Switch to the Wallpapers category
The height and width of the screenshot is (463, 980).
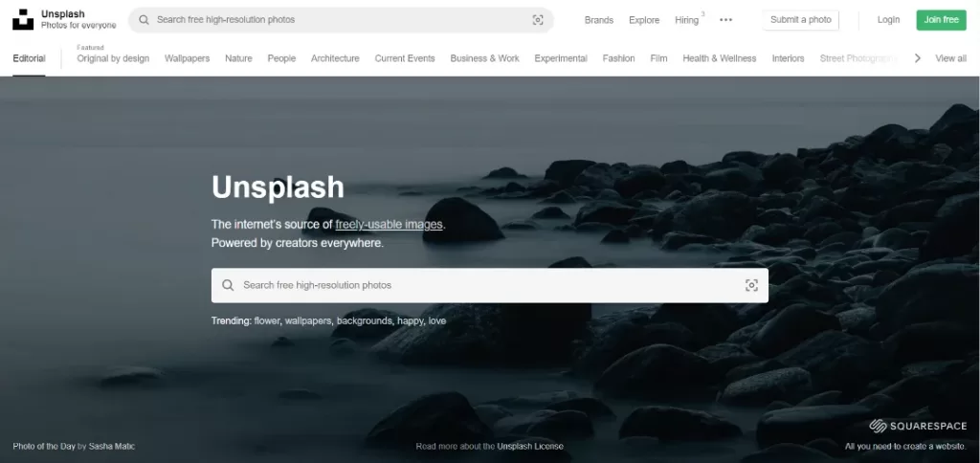tap(187, 58)
